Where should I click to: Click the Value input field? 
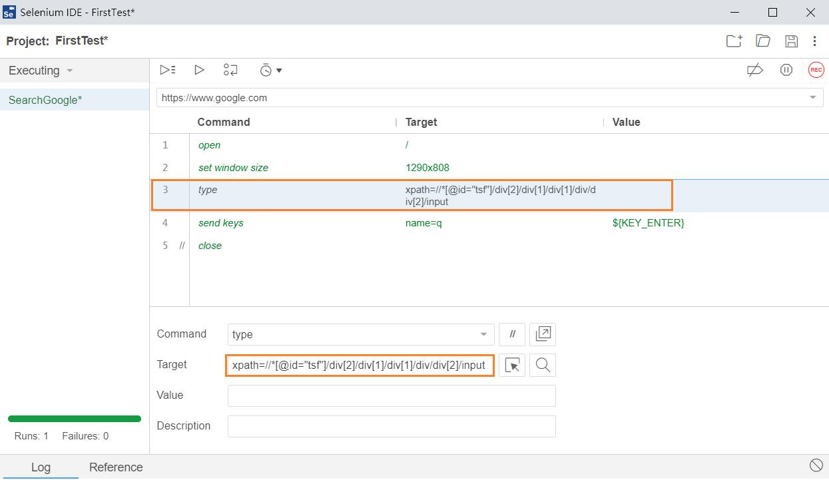(392, 395)
